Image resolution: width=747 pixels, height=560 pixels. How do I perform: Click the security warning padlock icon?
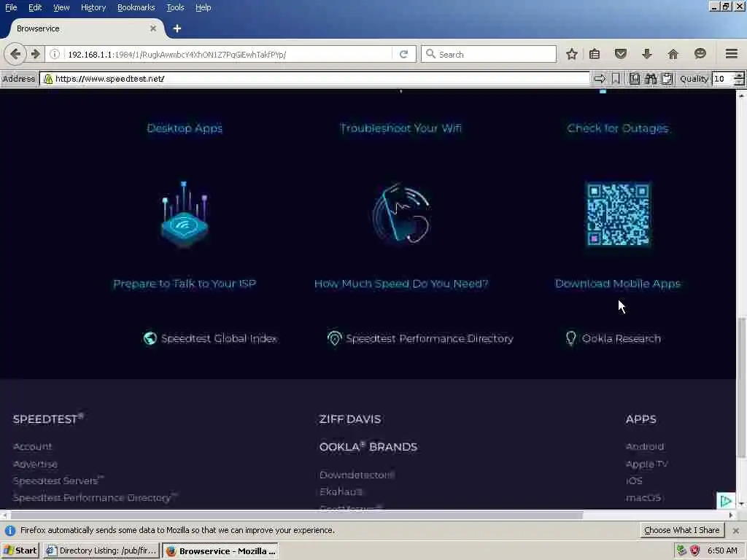48,79
